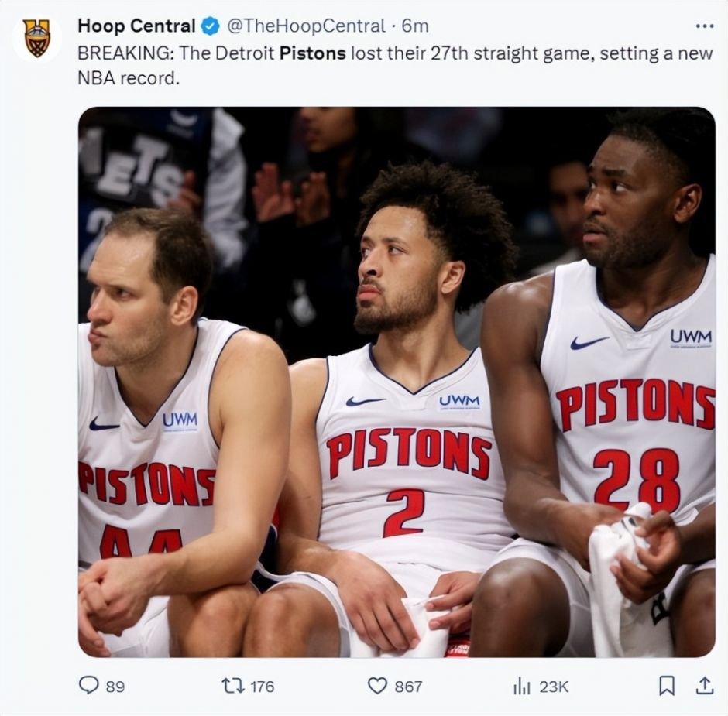Click the blue verified badge

[x=211, y=26]
